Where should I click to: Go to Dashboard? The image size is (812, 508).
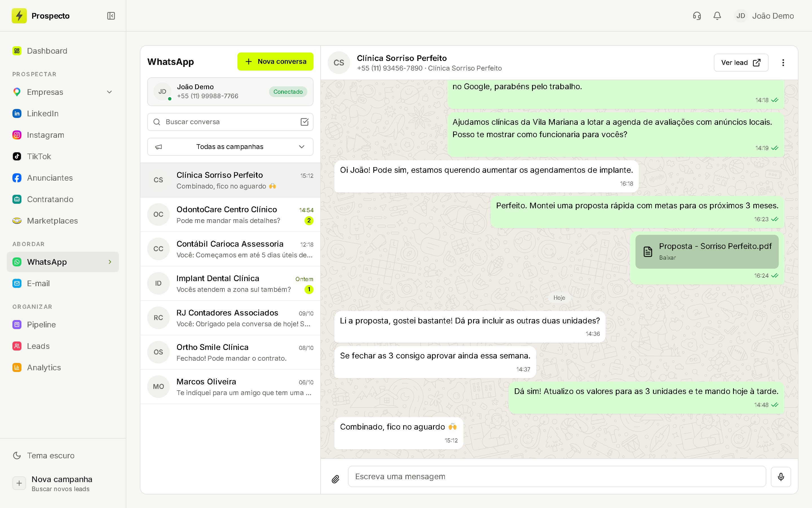[63, 51]
